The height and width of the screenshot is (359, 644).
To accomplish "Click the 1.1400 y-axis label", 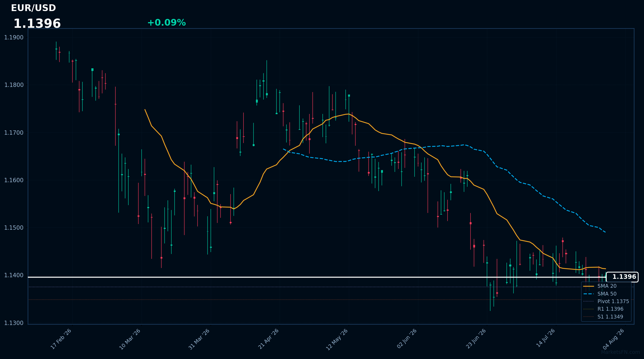I will point(14,275).
